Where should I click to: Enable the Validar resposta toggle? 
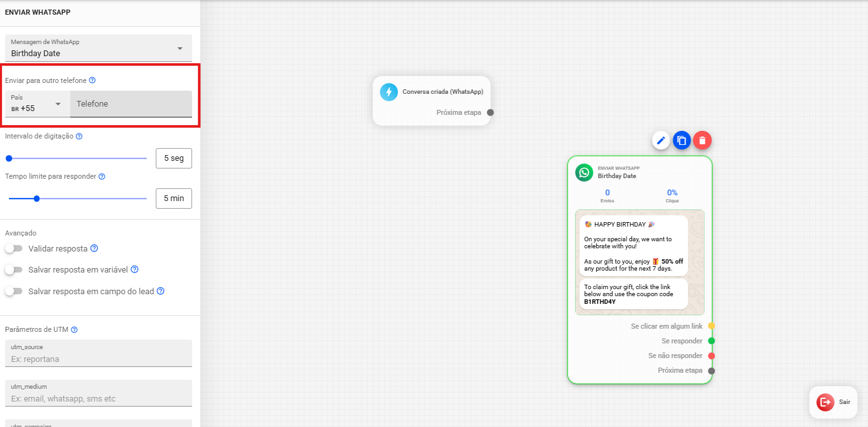coord(13,248)
